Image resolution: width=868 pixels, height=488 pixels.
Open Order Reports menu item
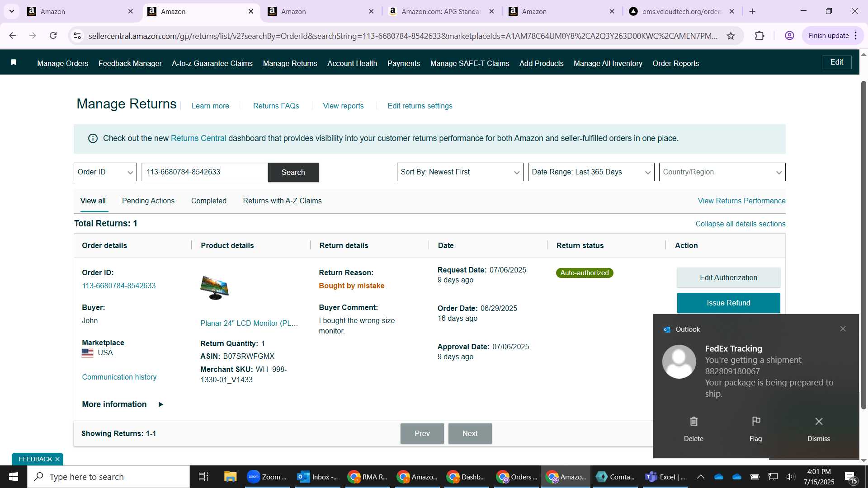[x=675, y=64]
